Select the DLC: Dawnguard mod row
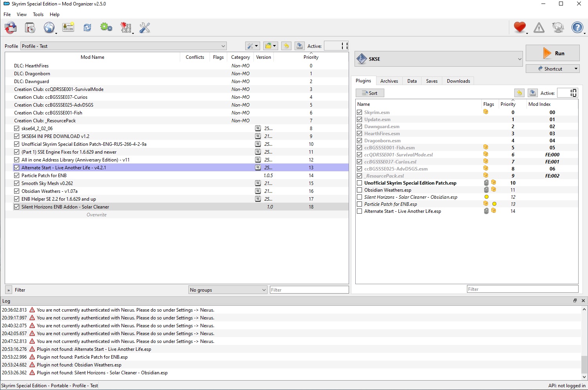588x390 pixels. tap(177, 82)
